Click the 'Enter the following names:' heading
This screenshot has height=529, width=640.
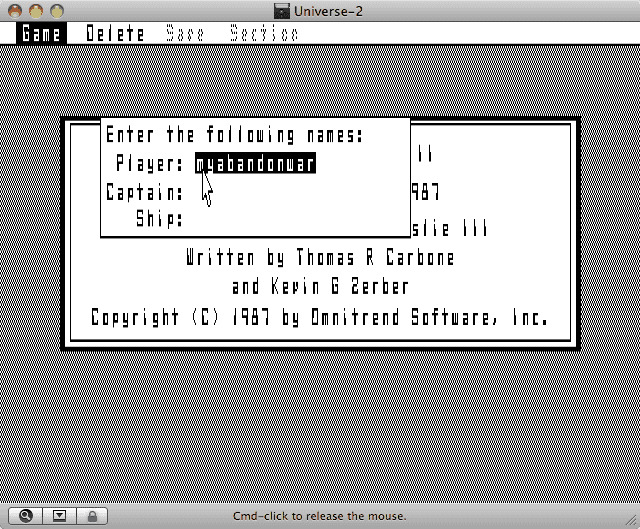point(234,135)
